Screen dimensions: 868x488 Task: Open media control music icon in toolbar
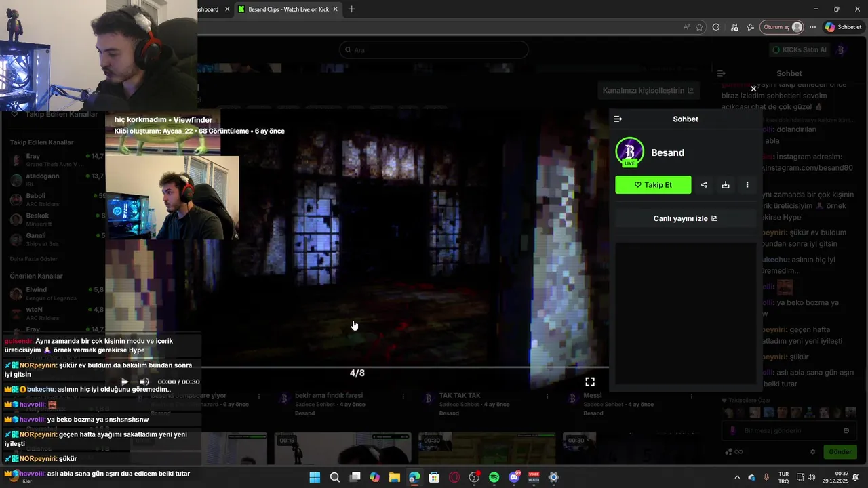[x=734, y=27]
